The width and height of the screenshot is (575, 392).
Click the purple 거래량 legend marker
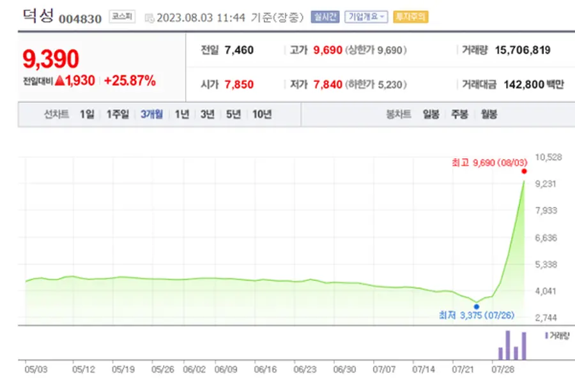point(545,335)
